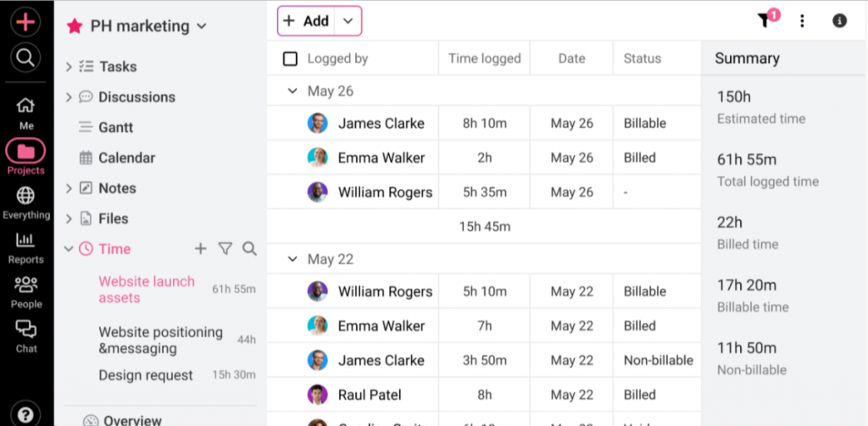Open the three-dot more options menu
The height and width of the screenshot is (426, 868).
[802, 21]
